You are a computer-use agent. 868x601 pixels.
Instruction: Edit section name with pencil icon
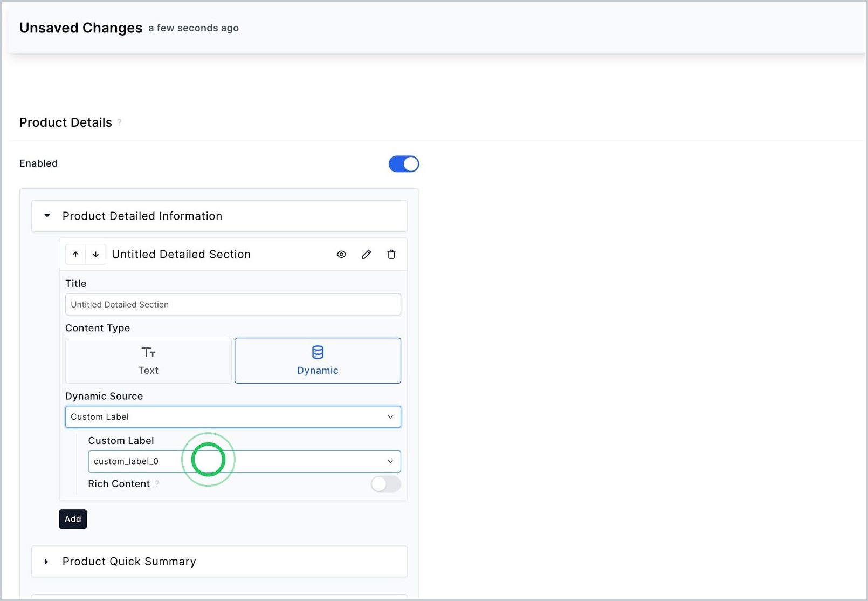(366, 254)
